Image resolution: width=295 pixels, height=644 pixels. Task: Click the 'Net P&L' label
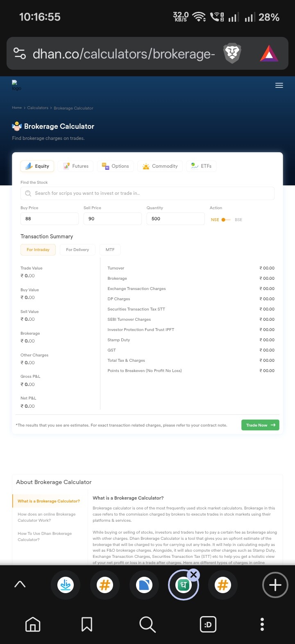coord(28,398)
